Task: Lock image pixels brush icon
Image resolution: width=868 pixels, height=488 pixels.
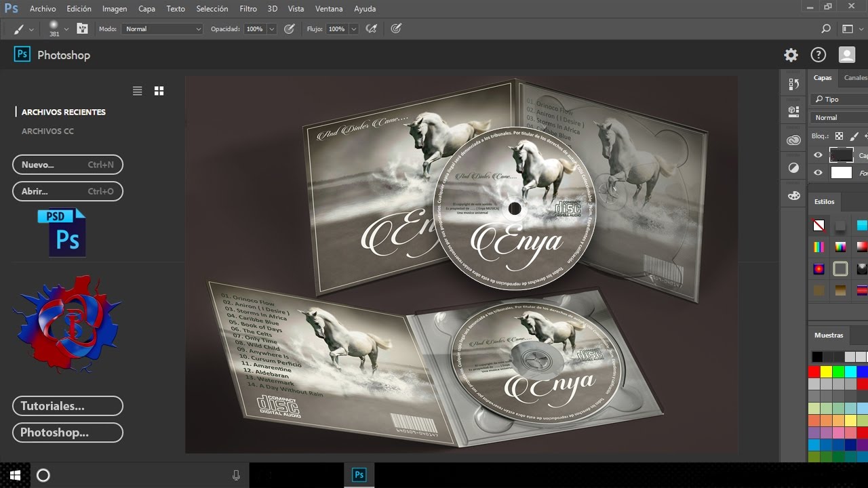Action: coord(854,136)
